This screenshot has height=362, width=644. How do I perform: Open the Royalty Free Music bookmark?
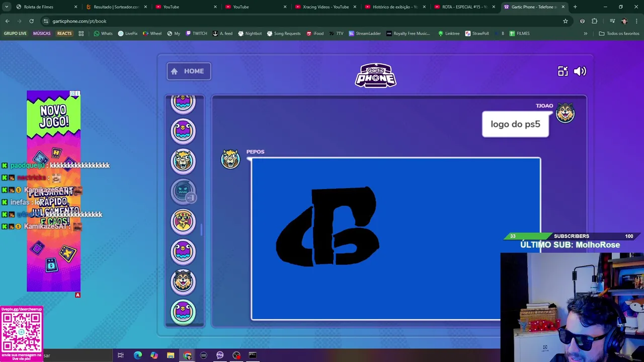(x=408, y=34)
